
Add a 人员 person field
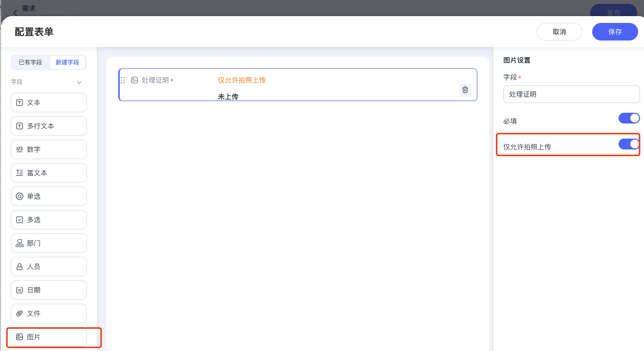pyautogui.click(x=49, y=267)
